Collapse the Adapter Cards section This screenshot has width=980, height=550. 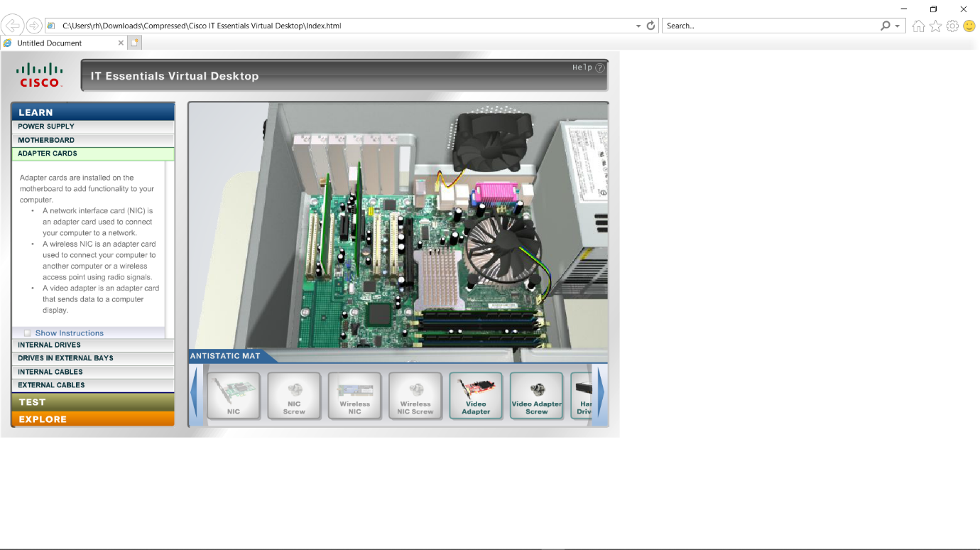(93, 153)
